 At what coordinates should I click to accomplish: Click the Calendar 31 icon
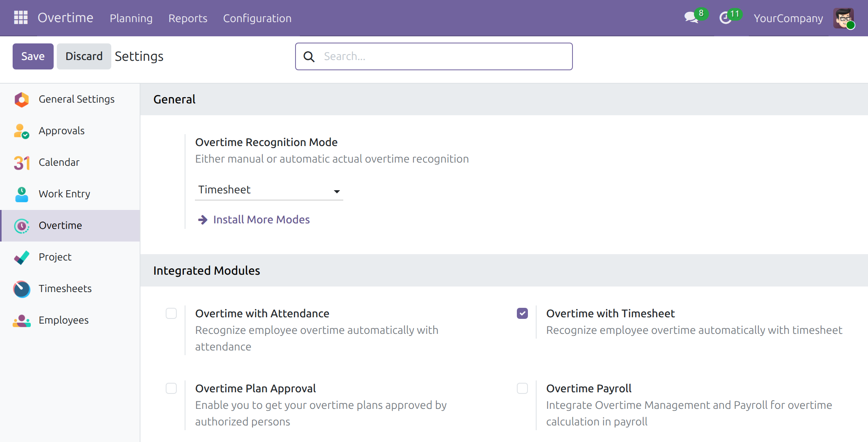coord(22,163)
